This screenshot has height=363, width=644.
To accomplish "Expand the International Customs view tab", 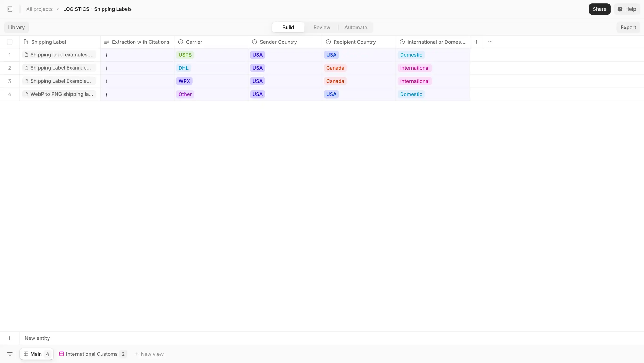I will point(92,354).
